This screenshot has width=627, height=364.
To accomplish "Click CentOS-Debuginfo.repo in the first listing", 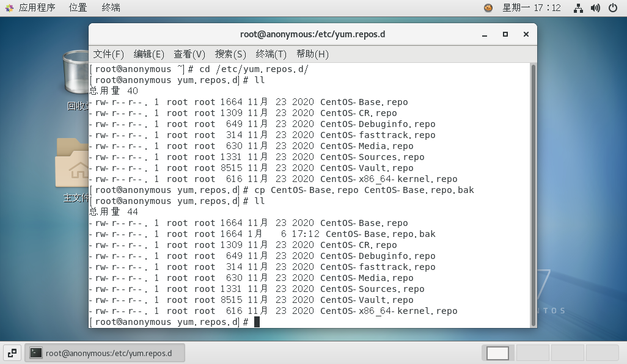I will [378, 124].
